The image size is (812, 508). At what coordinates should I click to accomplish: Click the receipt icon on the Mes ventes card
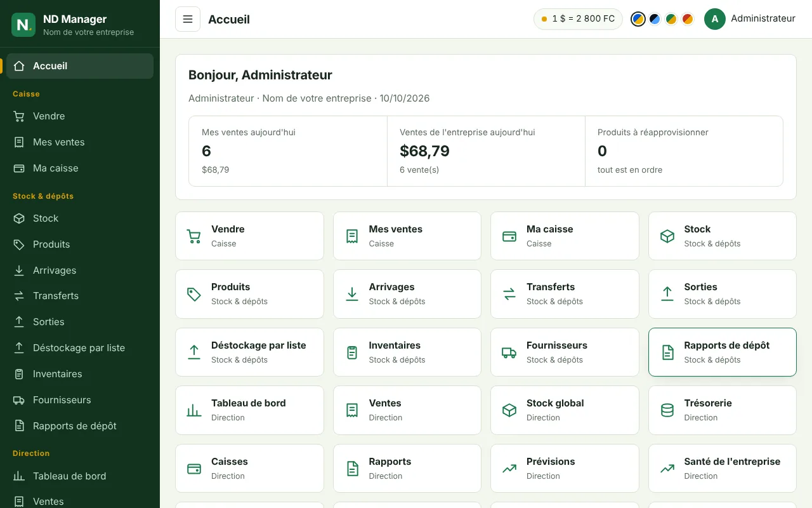pyautogui.click(x=352, y=236)
